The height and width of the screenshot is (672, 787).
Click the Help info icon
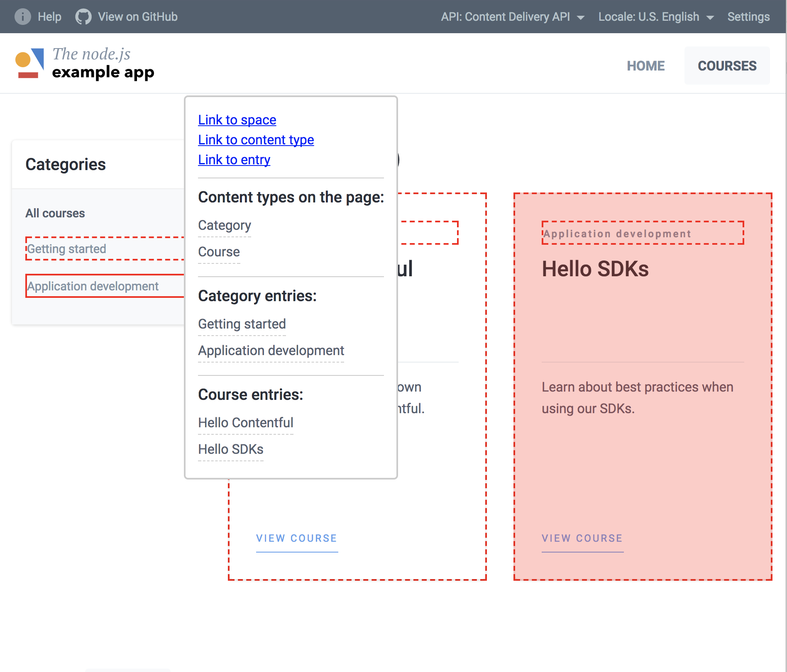click(22, 17)
